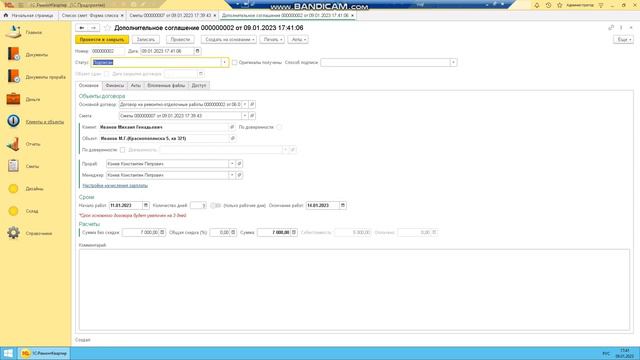Open the Дизайны yellow circle icon
The height and width of the screenshot is (360, 640).
[x=13, y=189]
